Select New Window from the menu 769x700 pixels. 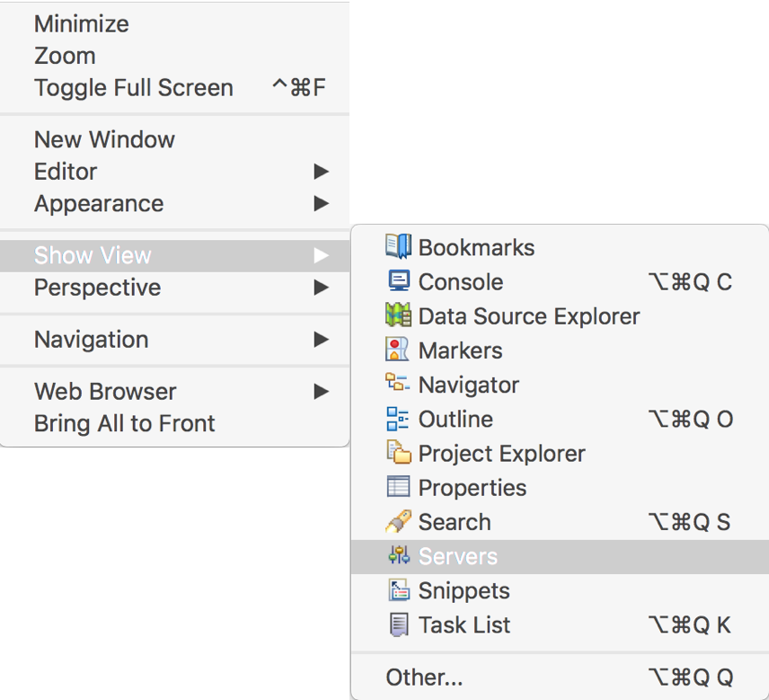coord(174,140)
